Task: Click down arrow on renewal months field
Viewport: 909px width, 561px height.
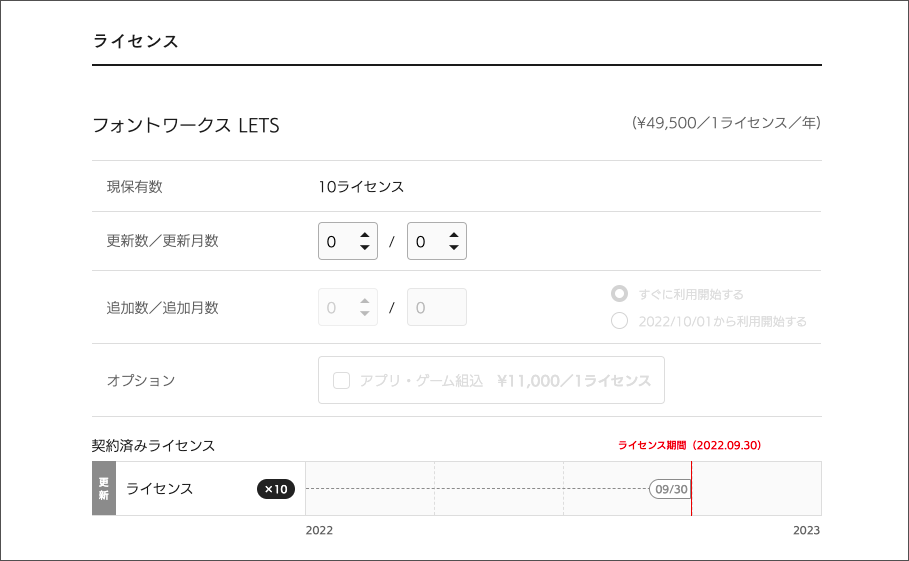Action: (454, 247)
